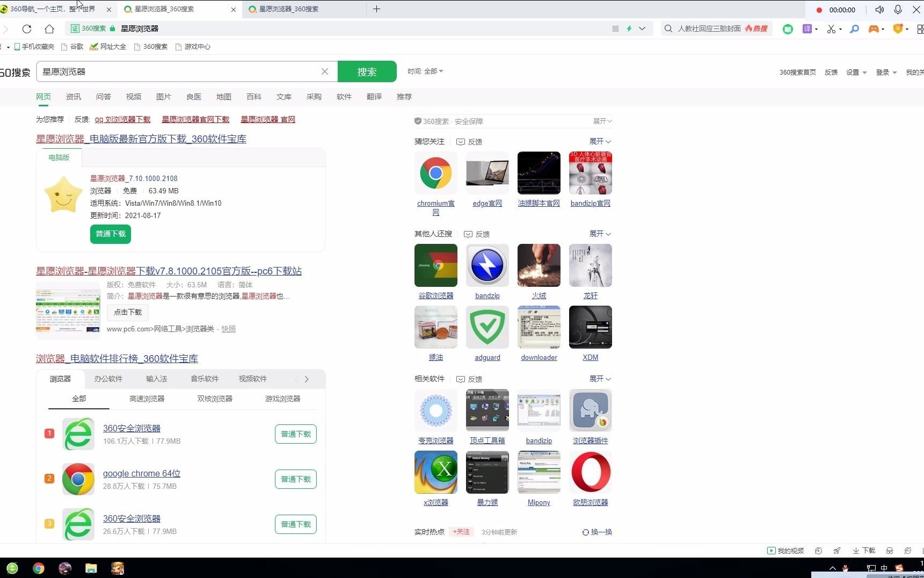Click Chrome icon in Windows taskbar
Viewport: 924px width, 578px height.
(x=38, y=568)
